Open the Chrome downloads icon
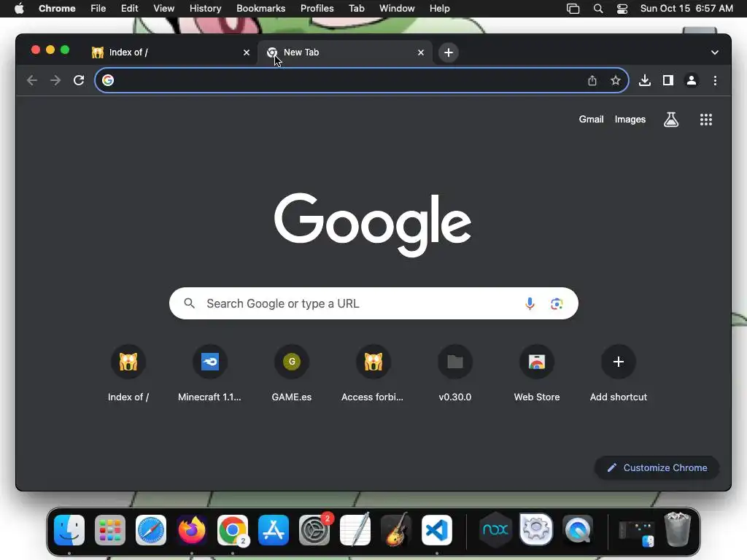The image size is (747, 560). (645, 80)
